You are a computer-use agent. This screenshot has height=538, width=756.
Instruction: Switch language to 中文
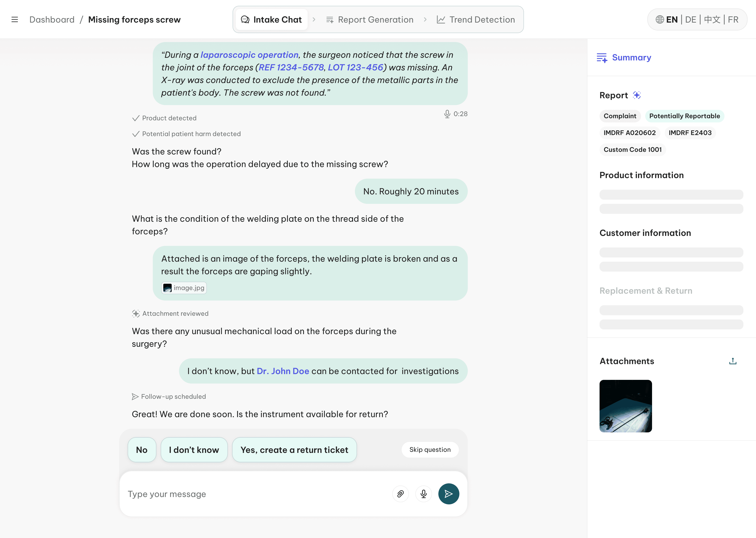click(712, 20)
